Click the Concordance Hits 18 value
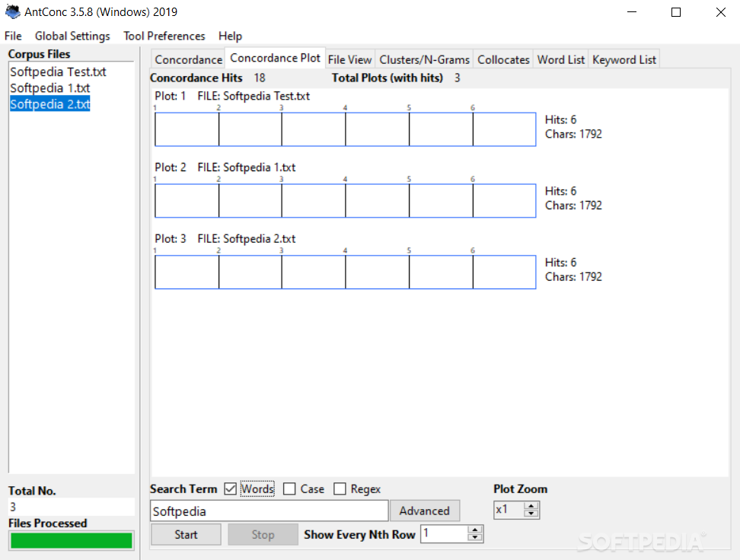 (260, 78)
